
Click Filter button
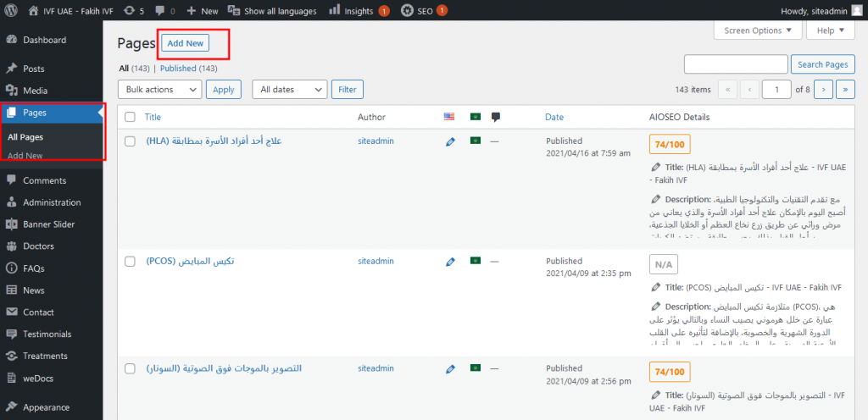coord(347,89)
